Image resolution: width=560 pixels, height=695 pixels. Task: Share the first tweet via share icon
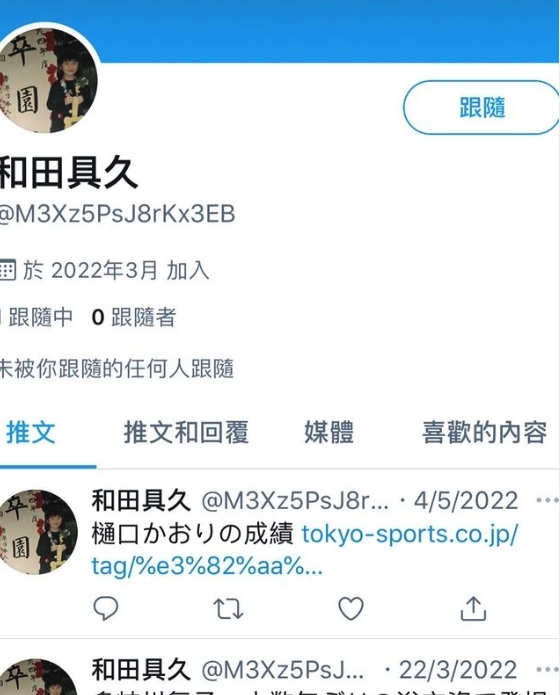coord(473,608)
